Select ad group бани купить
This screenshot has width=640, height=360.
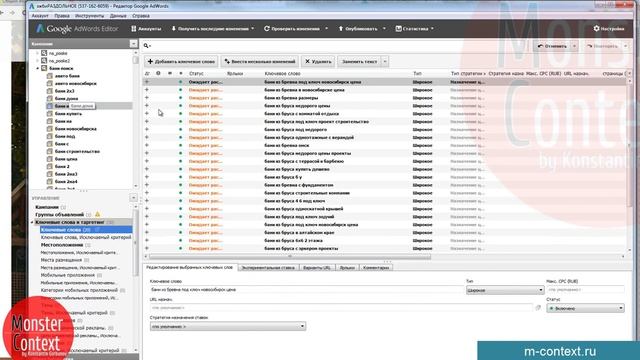point(68,113)
